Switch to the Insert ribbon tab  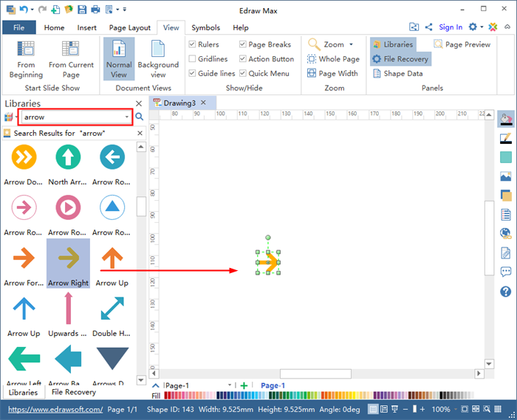click(86, 27)
